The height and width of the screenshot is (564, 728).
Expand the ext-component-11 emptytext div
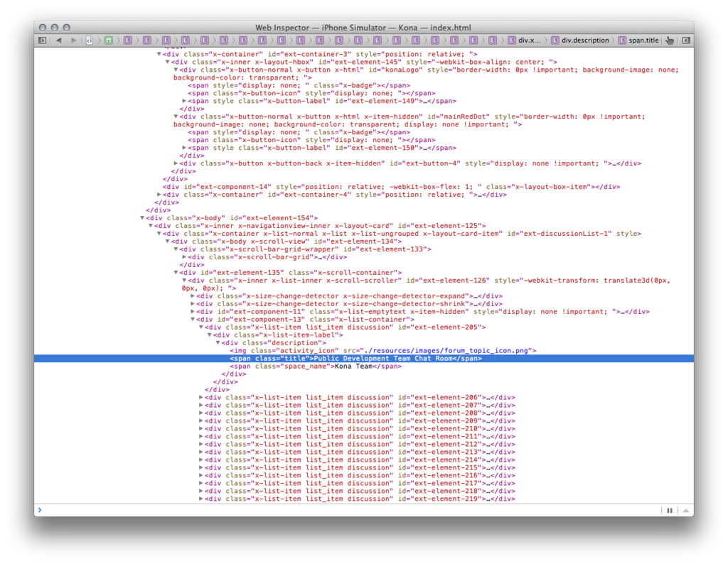coord(192,312)
